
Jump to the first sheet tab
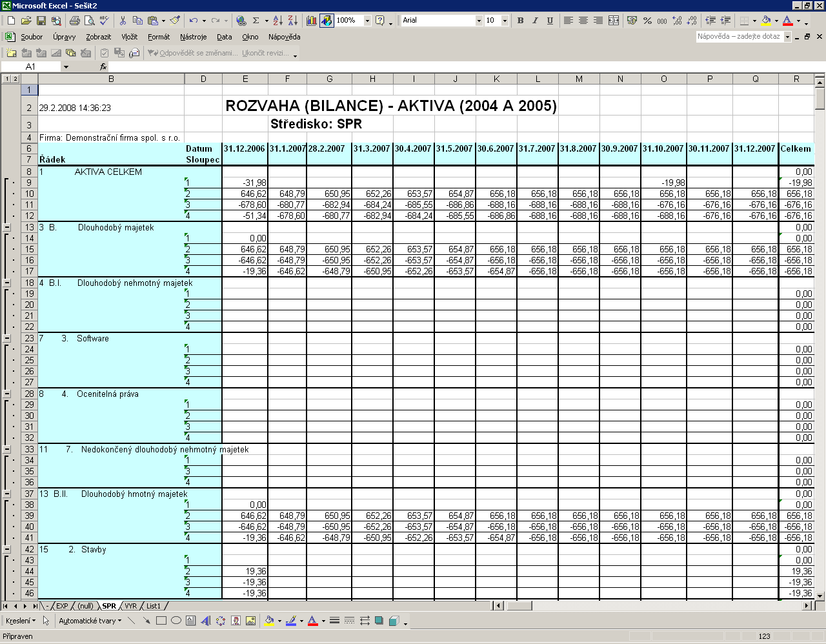[x=6, y=606]
